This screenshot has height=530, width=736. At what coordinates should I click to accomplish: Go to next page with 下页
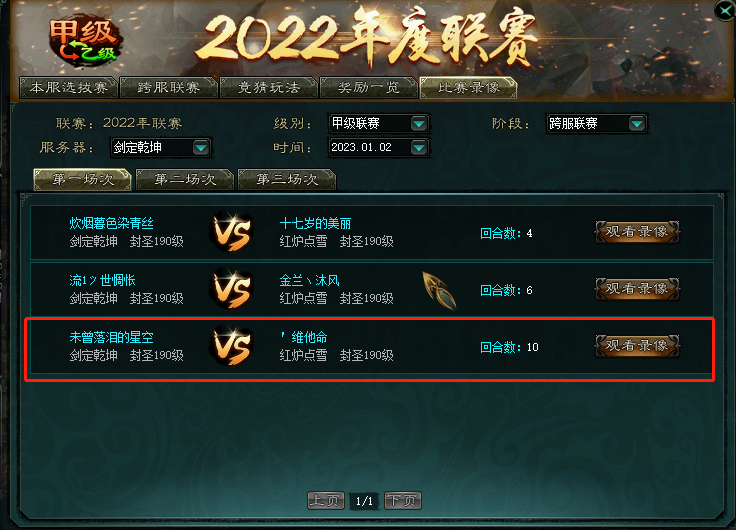pyautogui.click(x=403, y=500)
